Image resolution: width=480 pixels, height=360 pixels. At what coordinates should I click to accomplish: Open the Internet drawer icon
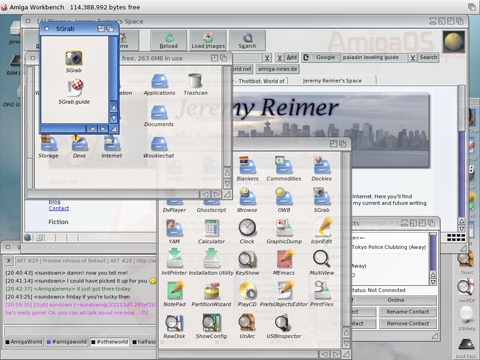(x=112, y=144)
